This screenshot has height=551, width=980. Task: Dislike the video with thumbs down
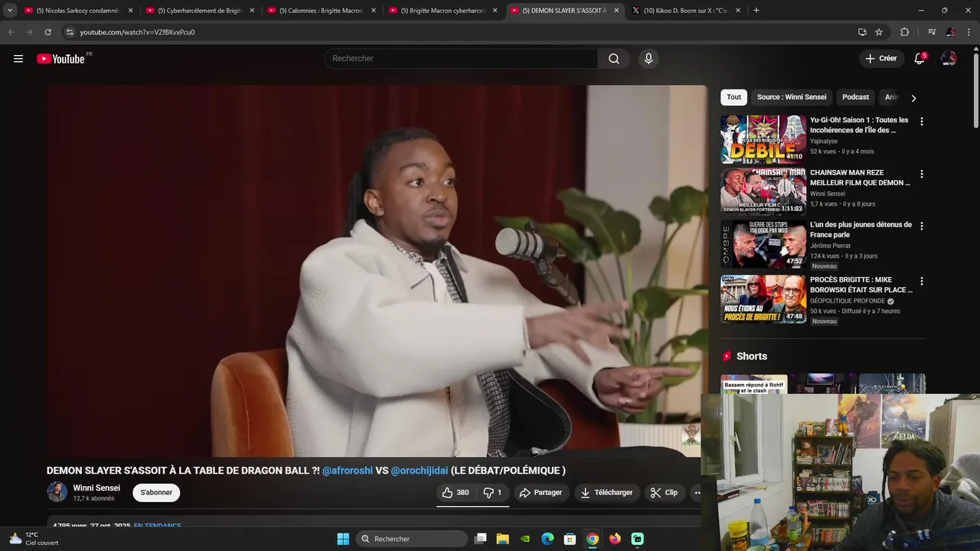point(492,493)
